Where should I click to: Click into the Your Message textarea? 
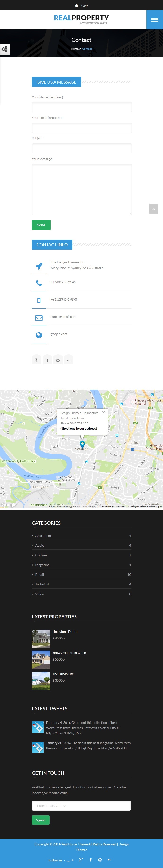point(81,189)
